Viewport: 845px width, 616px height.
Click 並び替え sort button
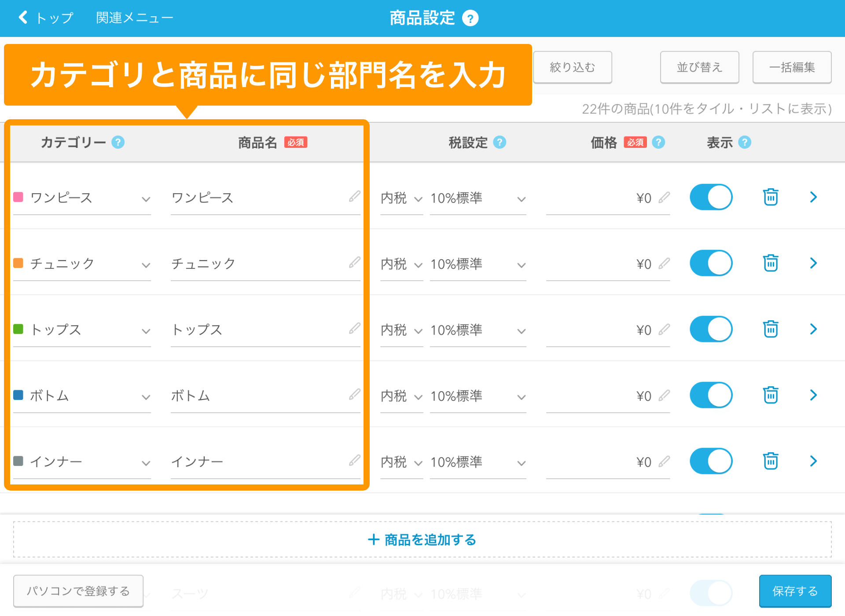(699, 67)
